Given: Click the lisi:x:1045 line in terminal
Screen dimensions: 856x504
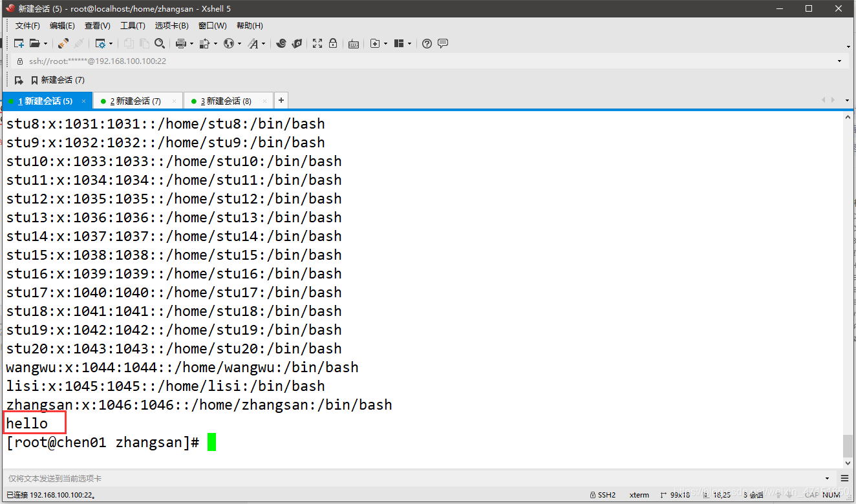Looking at the screenshot, I should tap(166, 386).
